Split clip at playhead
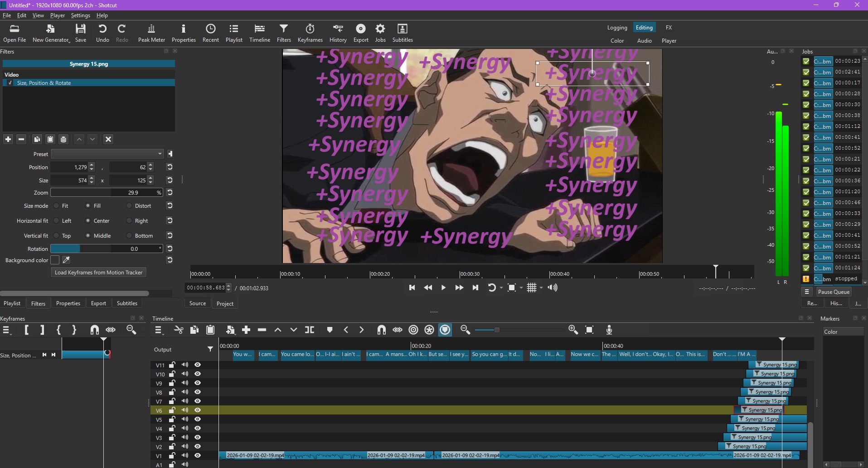Screen dimensions: 868x468 click(310, 330)
